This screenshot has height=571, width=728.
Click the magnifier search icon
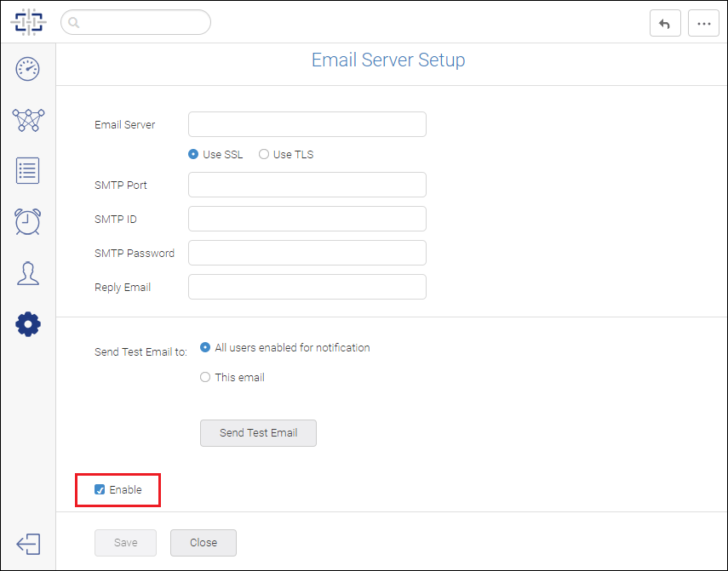click(73, 22)
